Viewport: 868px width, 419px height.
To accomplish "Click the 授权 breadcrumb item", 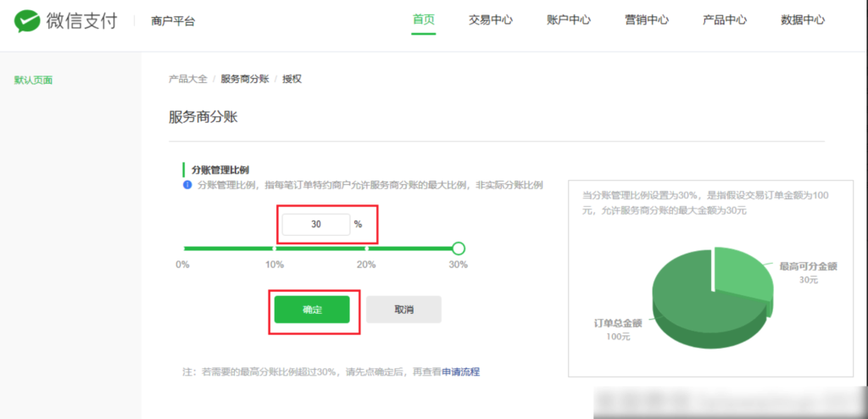I will click(292, 79).
